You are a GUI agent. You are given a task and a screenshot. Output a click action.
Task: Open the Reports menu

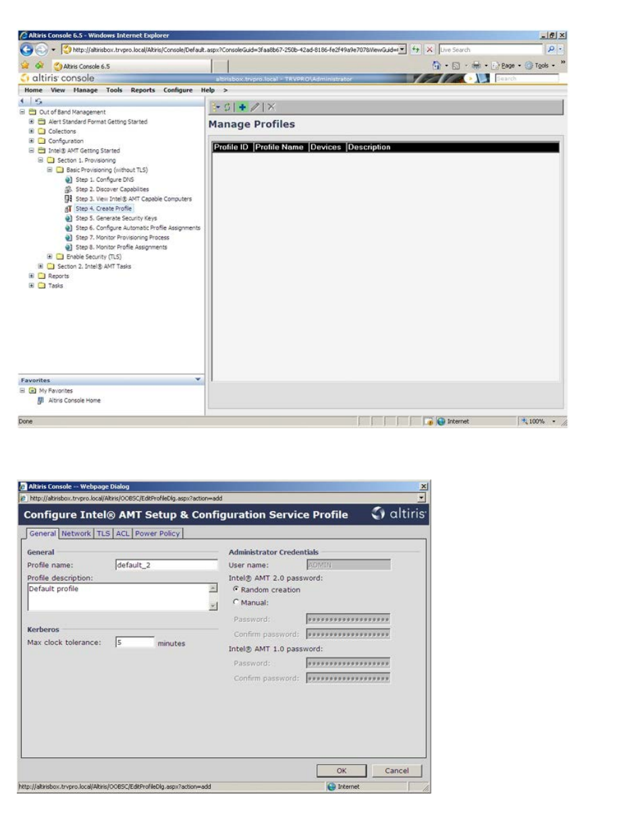click(143, 90)
